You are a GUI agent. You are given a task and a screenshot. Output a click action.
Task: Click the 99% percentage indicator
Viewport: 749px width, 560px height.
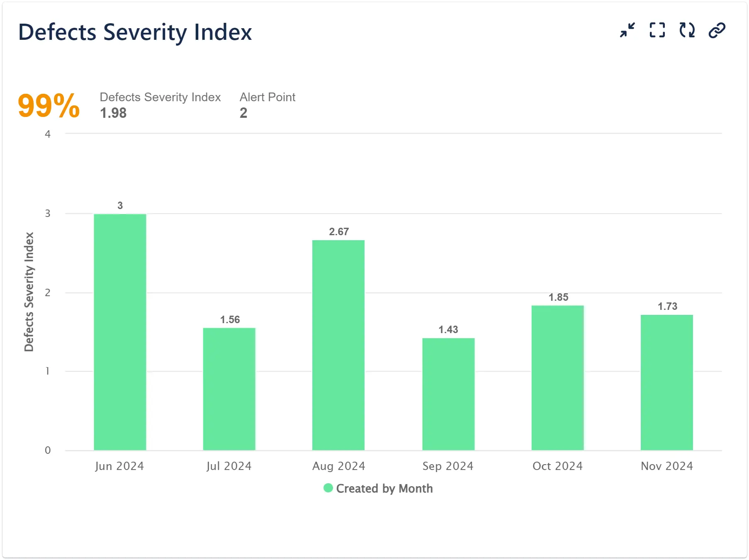pos(49,106)
